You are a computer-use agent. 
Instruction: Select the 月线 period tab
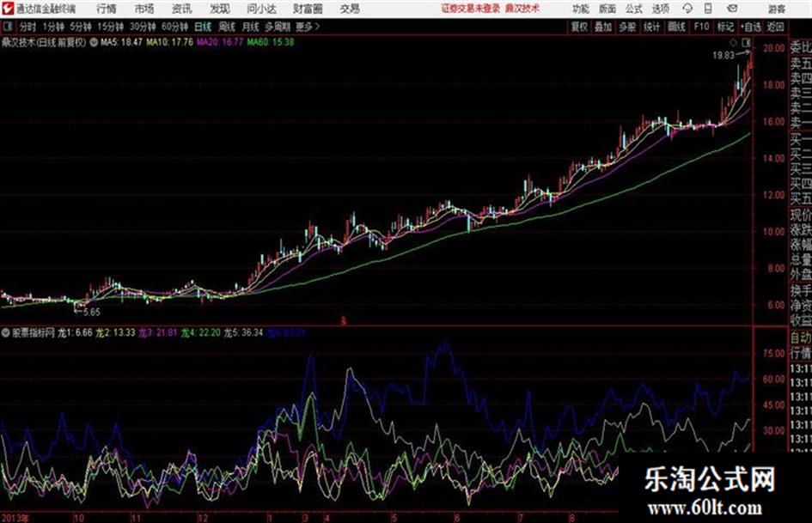pos(250,27)
